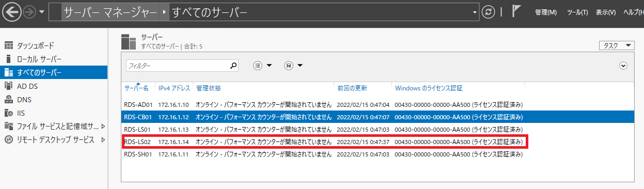The height and width of the screenshot is (189, 644).
Task: Select the RDS-CB01 server row
Action: pyautogui.click(x=378, y=117)
